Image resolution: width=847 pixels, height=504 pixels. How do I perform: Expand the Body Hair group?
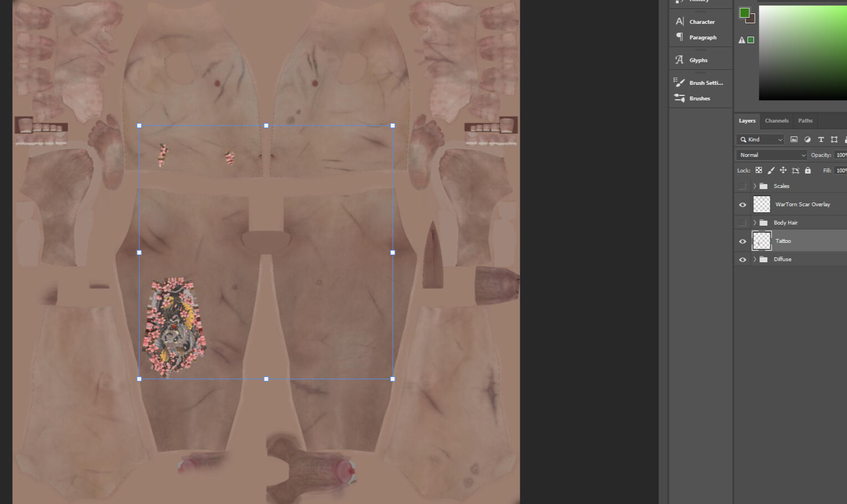pos(754,222)
